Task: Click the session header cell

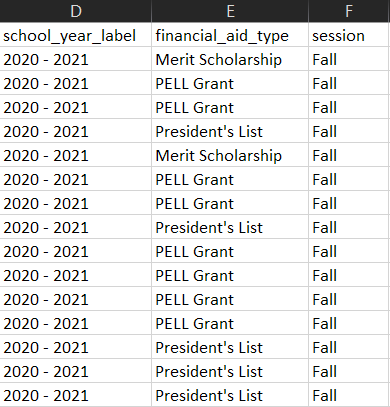Action: pyautogui.click(x=349, y=35)
